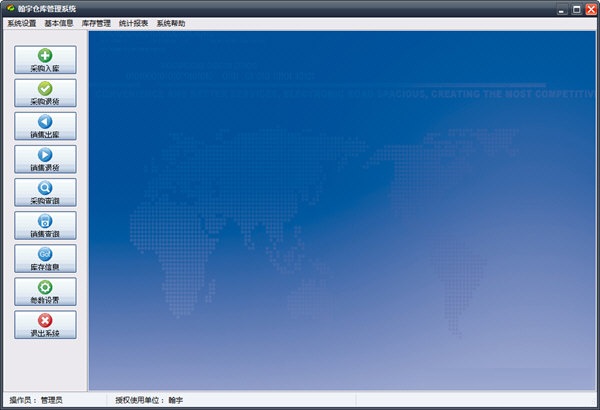Minimize the 翰宇仓库管理系统 window
The image size is (600, 410).
click(x=561, y=8)
